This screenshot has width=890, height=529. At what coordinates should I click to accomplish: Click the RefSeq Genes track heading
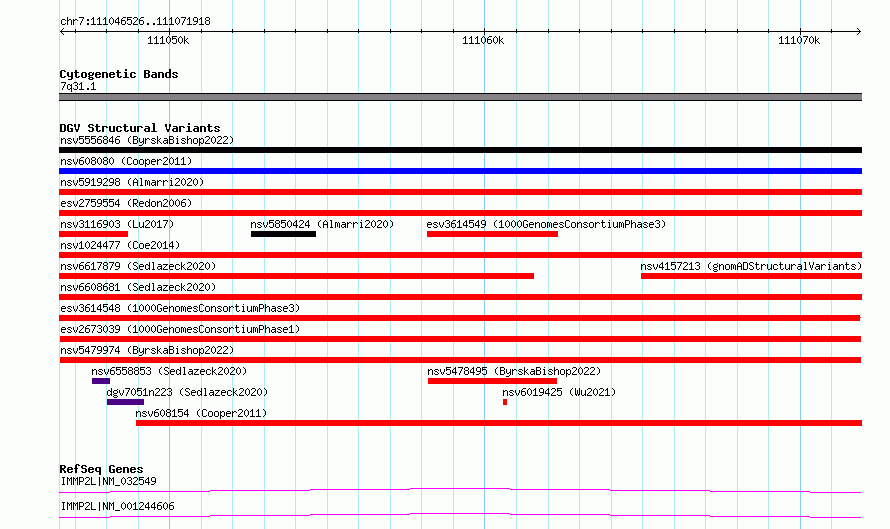101,469
